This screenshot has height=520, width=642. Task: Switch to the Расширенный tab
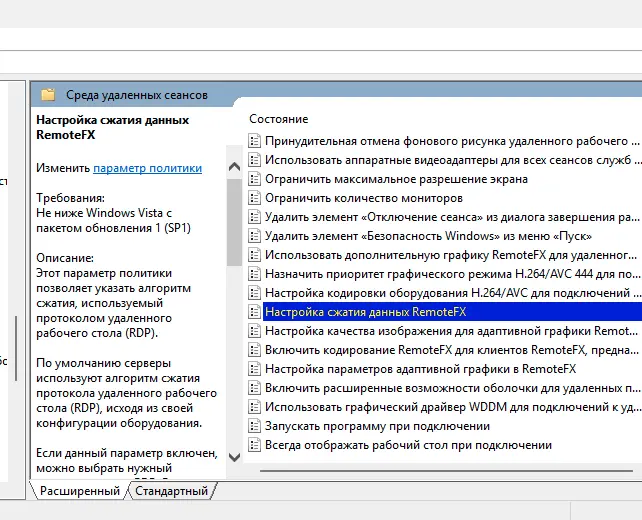coord(80,491)
